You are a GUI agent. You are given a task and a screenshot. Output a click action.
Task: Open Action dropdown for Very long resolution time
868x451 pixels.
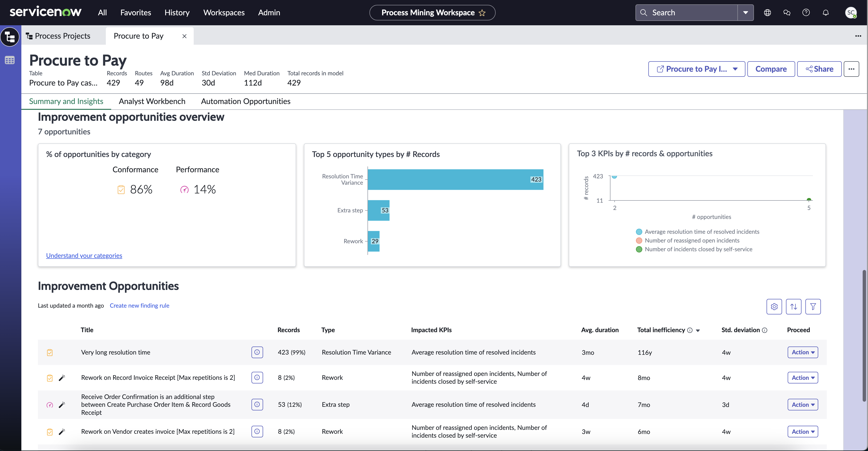(803, 352)
